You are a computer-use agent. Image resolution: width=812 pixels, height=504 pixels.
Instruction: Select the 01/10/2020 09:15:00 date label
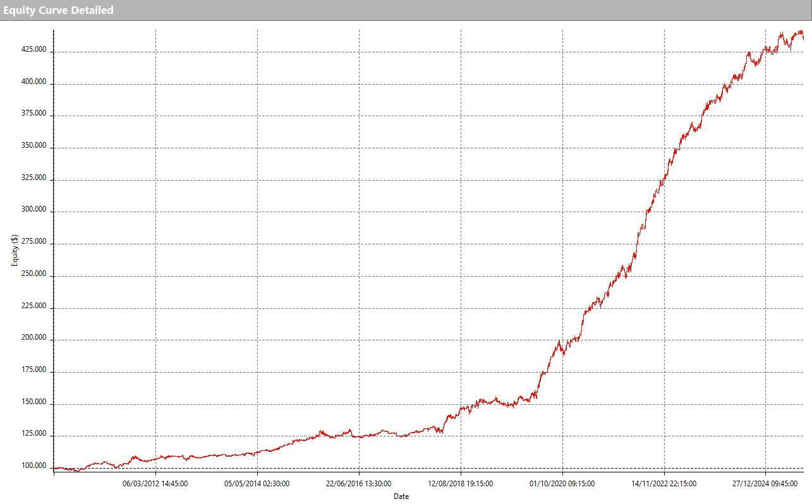[562, 484]
